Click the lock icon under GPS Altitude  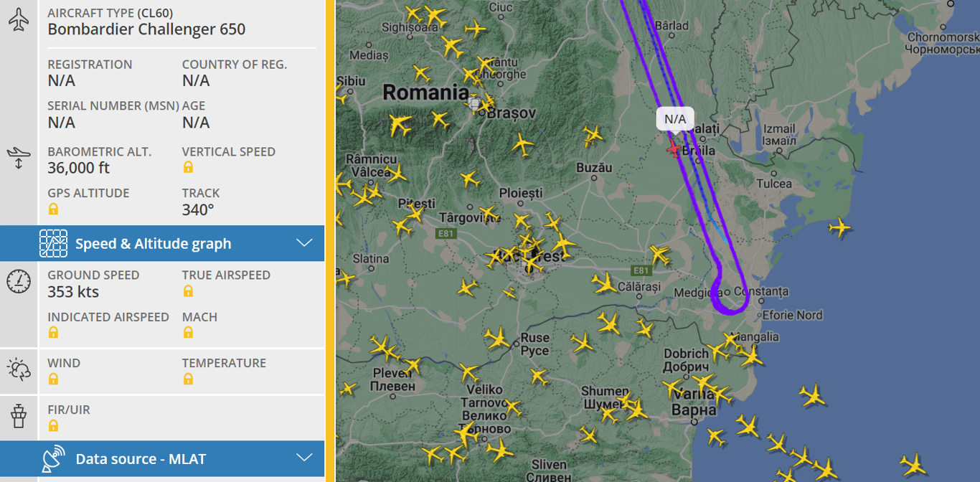coord(54,209)
